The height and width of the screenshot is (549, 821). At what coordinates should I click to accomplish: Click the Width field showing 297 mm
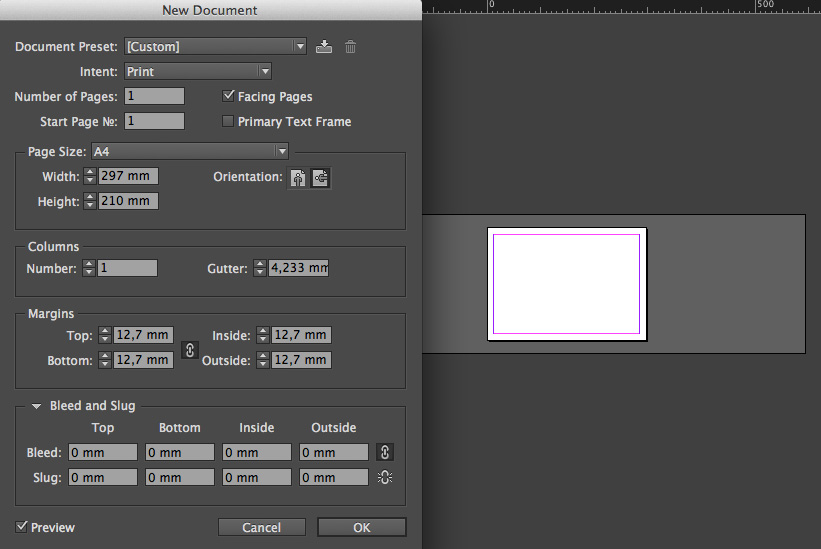(128, 176)
